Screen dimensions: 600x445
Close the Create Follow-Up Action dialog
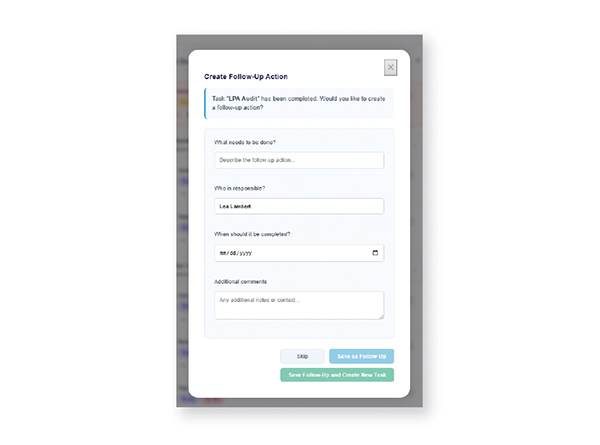coord(390,67)
